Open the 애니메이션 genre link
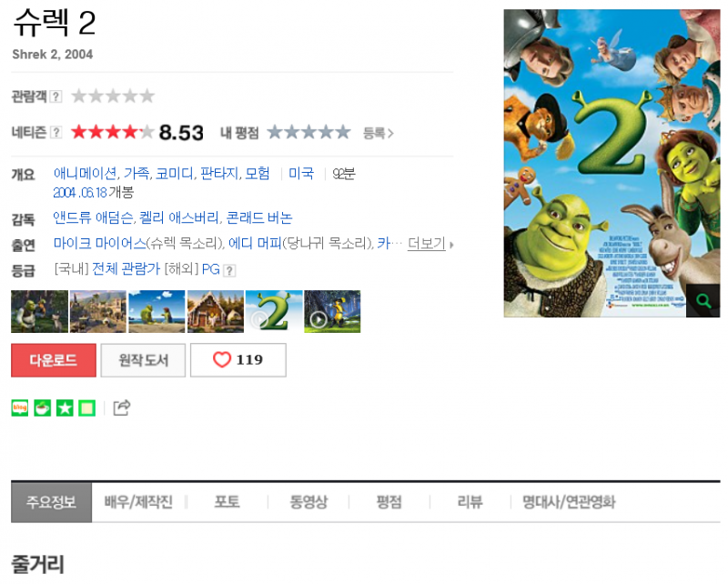The height and width of the screenshot is (584, 728). click(x=85, y=174)
